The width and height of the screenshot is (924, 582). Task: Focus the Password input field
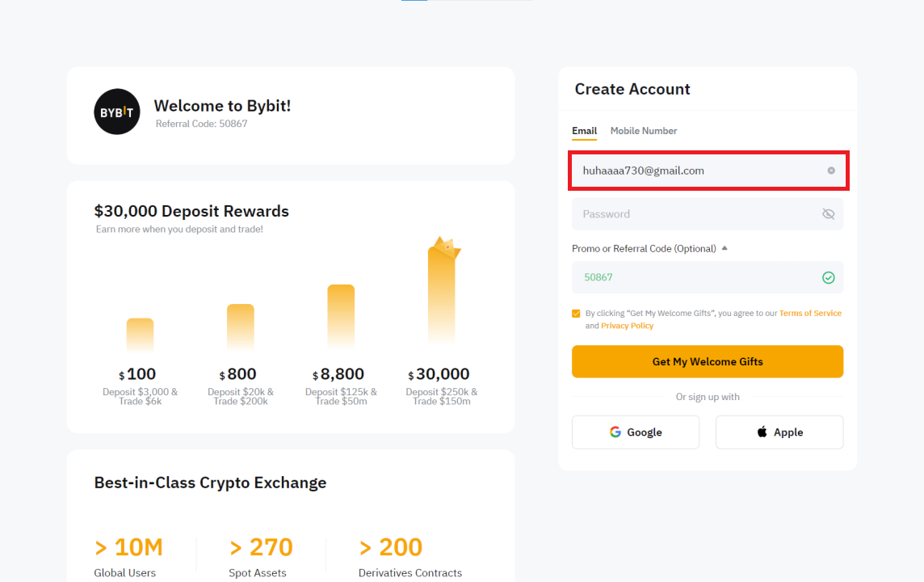[708, 214]
